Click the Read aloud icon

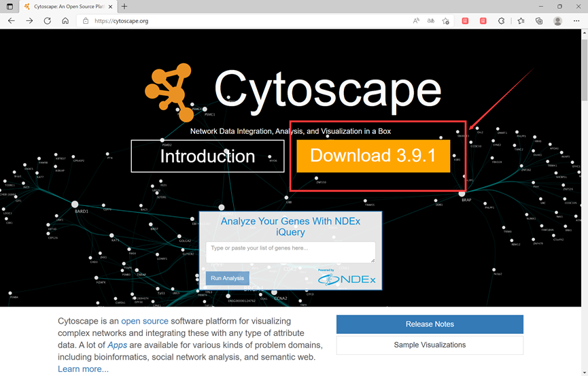416,21
